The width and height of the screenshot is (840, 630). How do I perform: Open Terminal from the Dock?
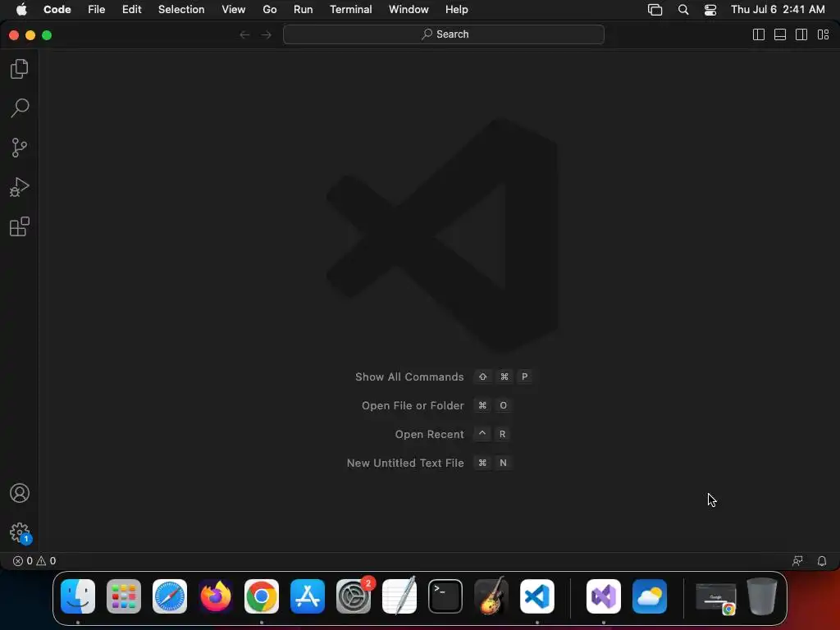point(445,596)
